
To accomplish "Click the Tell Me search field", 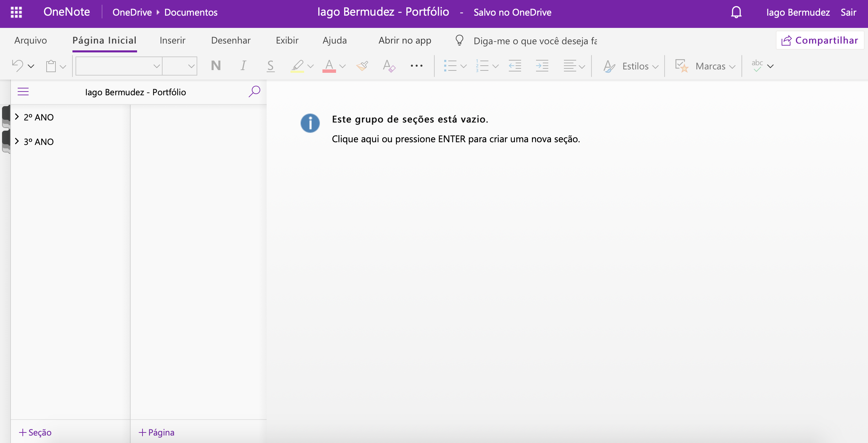I will click(535, 41).
